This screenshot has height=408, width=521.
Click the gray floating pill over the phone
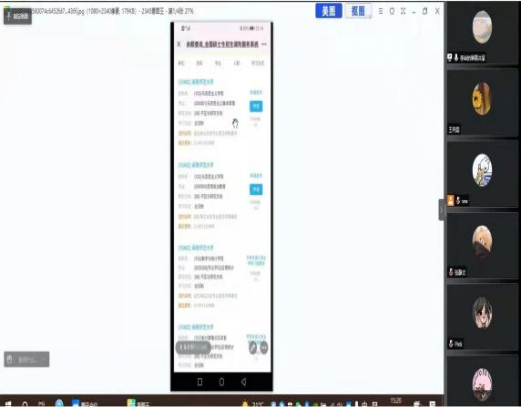click(x=193, y=347)
